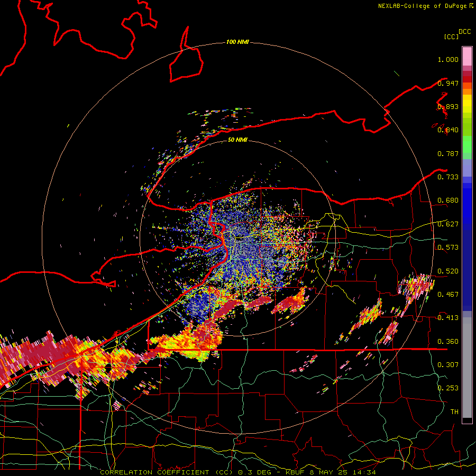This screenshot has width=476, height=476.
Task: Click the bright green segment of the color bar
Action: point(467,144)
